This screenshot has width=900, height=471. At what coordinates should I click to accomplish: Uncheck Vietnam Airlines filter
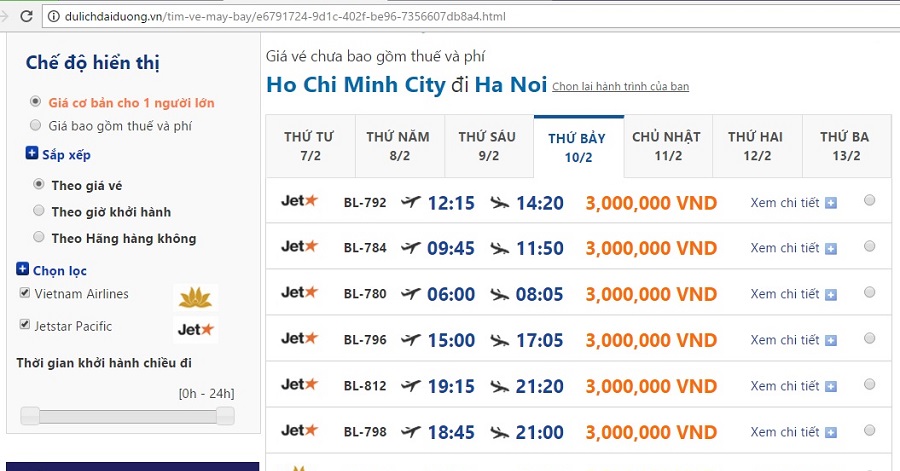click(x=25, y=293)
